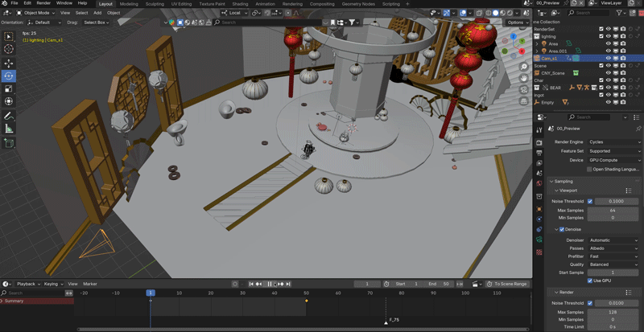Open the Object Mode dropdown

[x=35, y=13]
